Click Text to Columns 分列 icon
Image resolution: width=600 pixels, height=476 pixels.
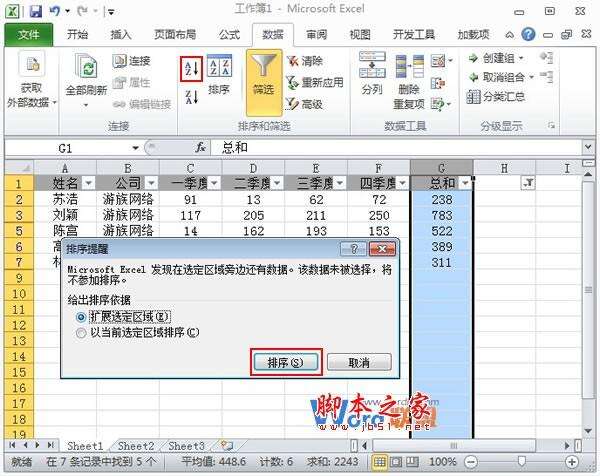tap(372, 66)
